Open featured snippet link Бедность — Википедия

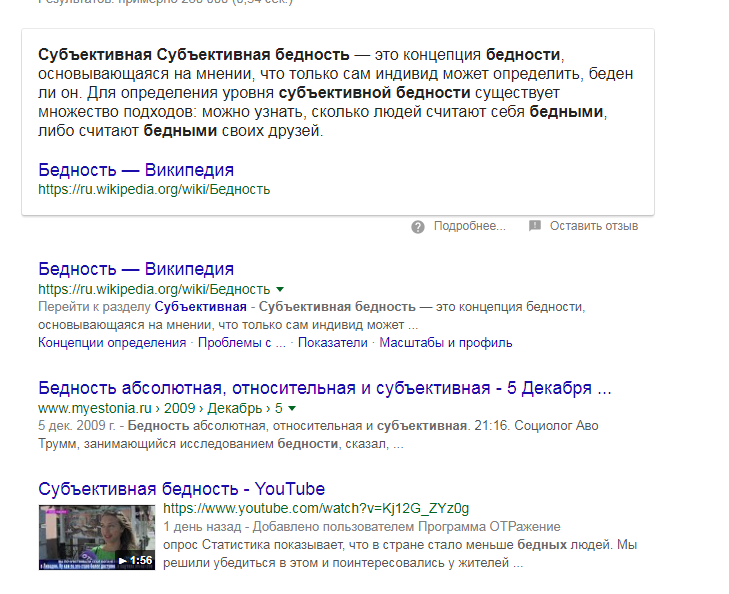pyautogui.click(x=136, y=170)
